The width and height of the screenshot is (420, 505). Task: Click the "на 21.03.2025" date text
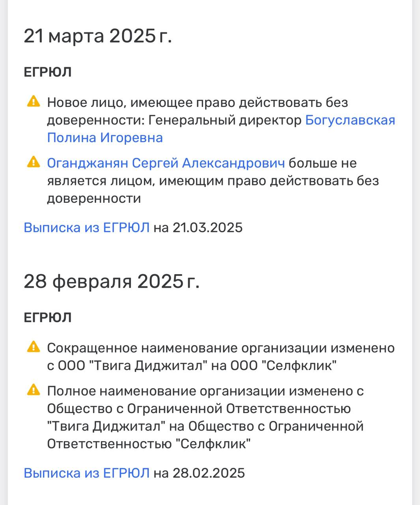tap(198, 228)
